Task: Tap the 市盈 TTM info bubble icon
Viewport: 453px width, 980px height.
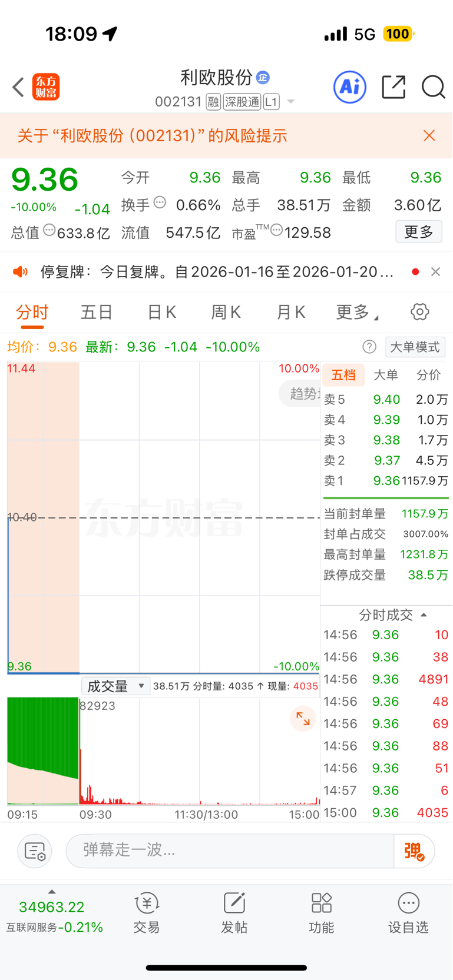Action: tap(276, 230)
